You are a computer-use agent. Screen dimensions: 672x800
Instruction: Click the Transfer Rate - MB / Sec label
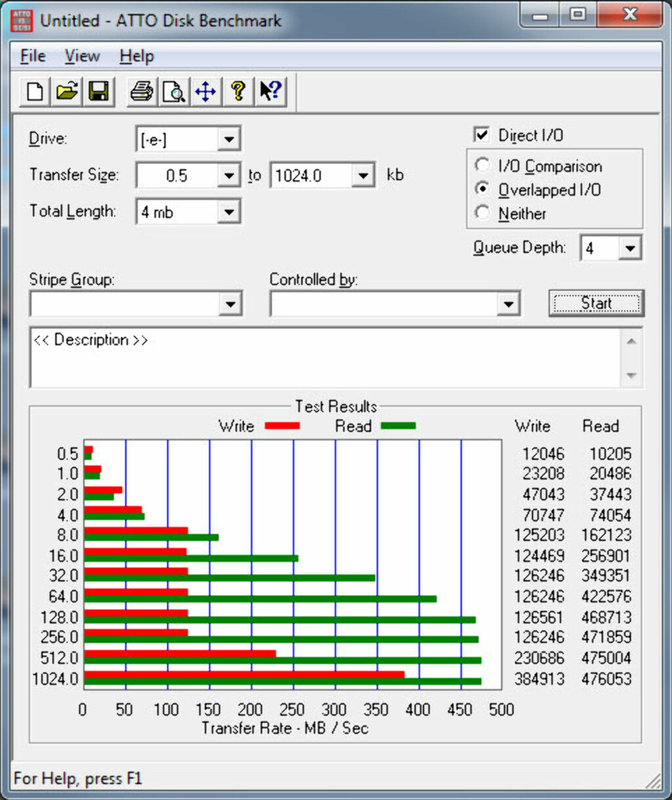click(285, 728)
